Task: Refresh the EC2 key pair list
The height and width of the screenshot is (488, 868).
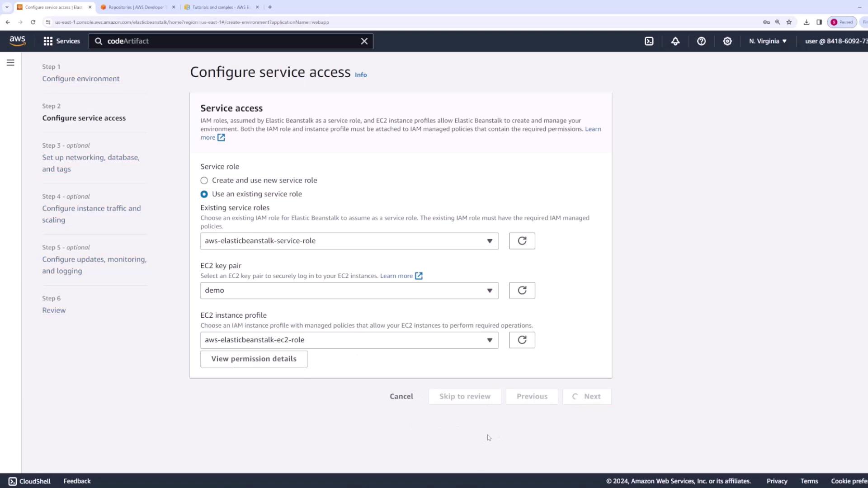Action: pyautogui.click(x=522, y=291)
